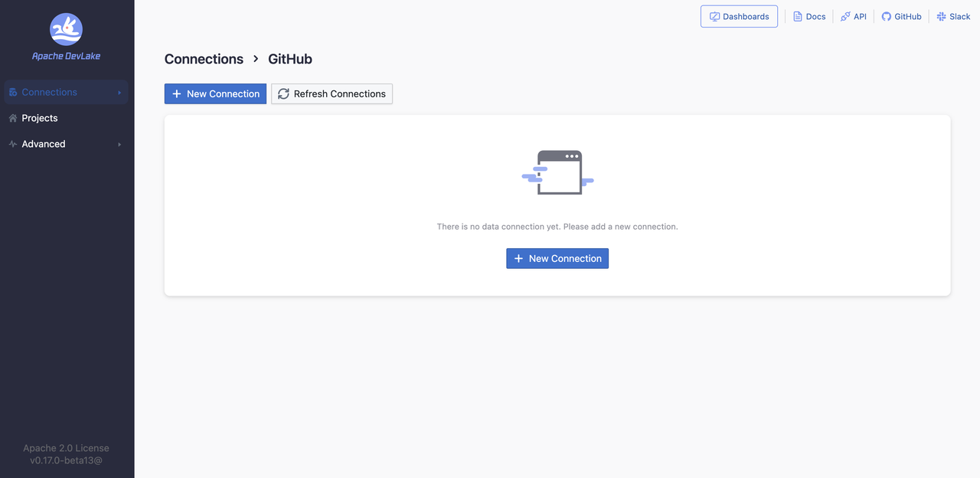Open Projects from the sidebar menu

point(40,118)
